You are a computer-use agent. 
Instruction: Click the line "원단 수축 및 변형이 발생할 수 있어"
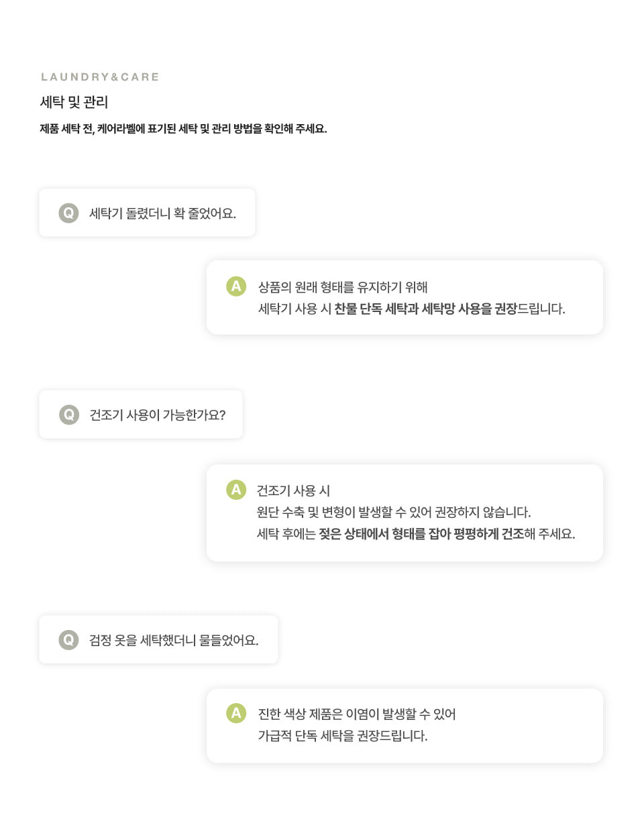tap(393, 513)
